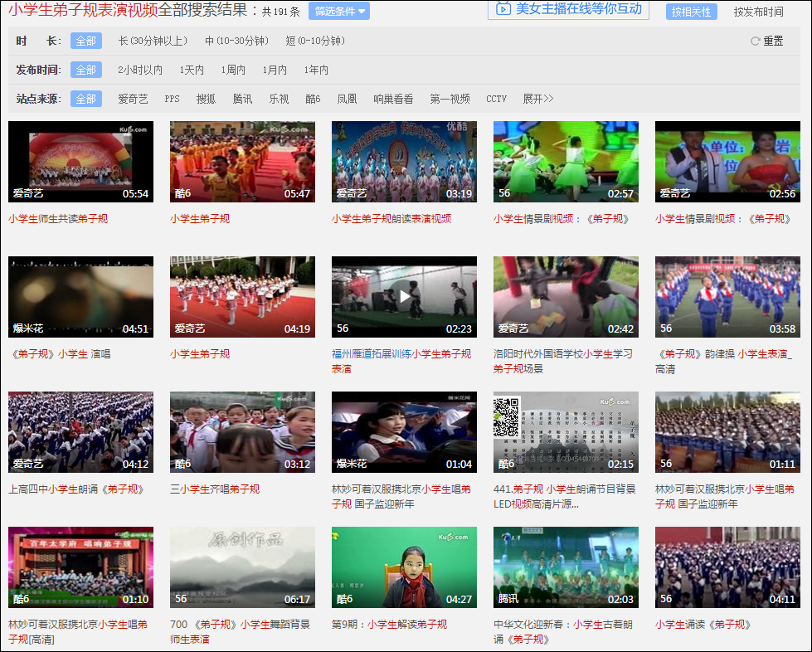
Task: Filter source site to CCTV
Action: 496,99
